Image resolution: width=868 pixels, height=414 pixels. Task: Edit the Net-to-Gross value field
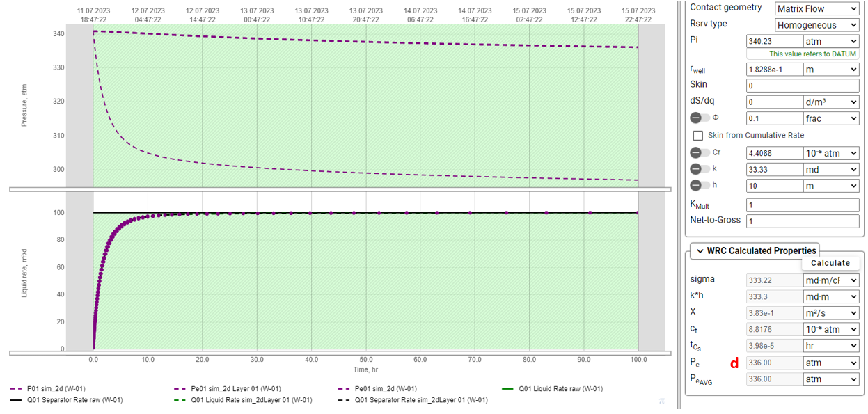[803, 221]
